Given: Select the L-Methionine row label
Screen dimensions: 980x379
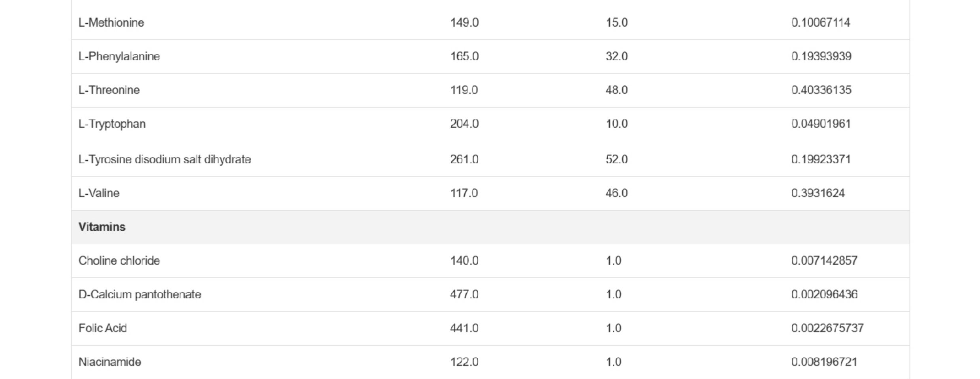Looking at the screenshot, I should (x=111, y=23).
